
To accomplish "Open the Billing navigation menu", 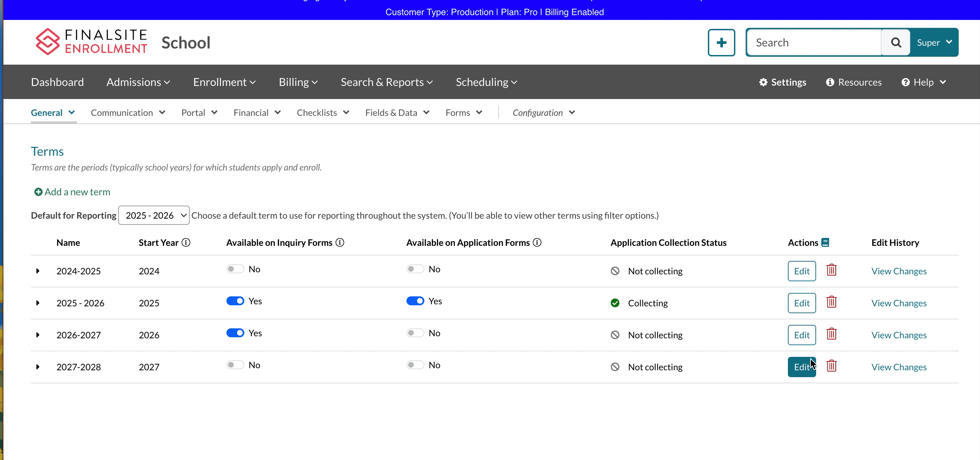I will tap(298, 82).
